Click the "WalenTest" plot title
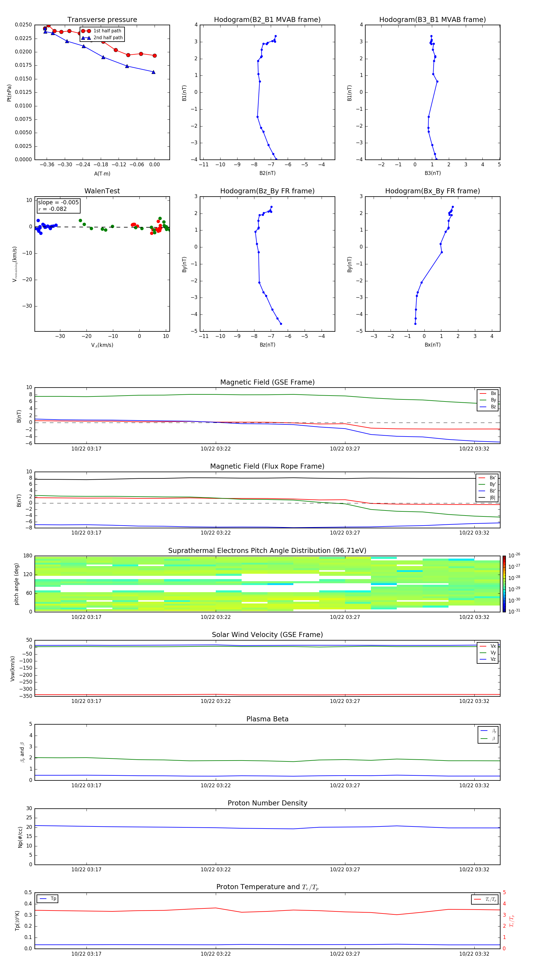The image size is (535, 980). pyautogui.click(x=102, y=191)
